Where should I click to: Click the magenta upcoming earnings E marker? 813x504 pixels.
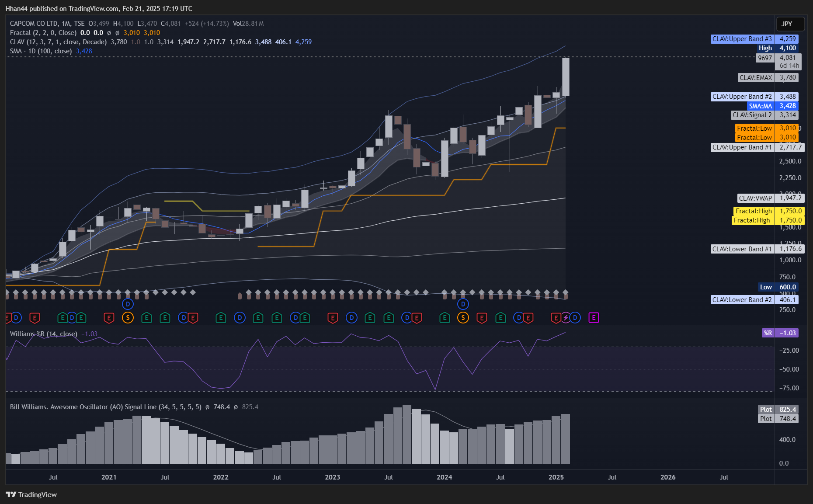pos(594,318)
